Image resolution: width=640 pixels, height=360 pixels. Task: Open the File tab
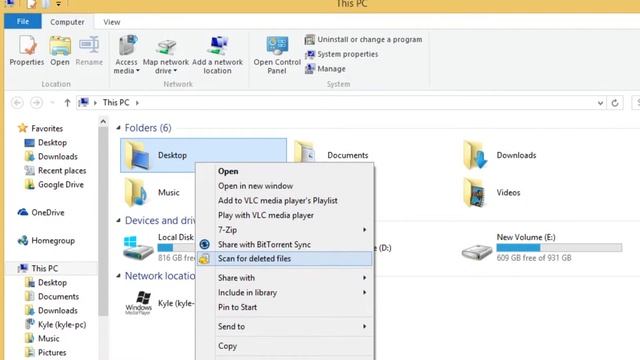pyautogui.click(x=23, y=22)
